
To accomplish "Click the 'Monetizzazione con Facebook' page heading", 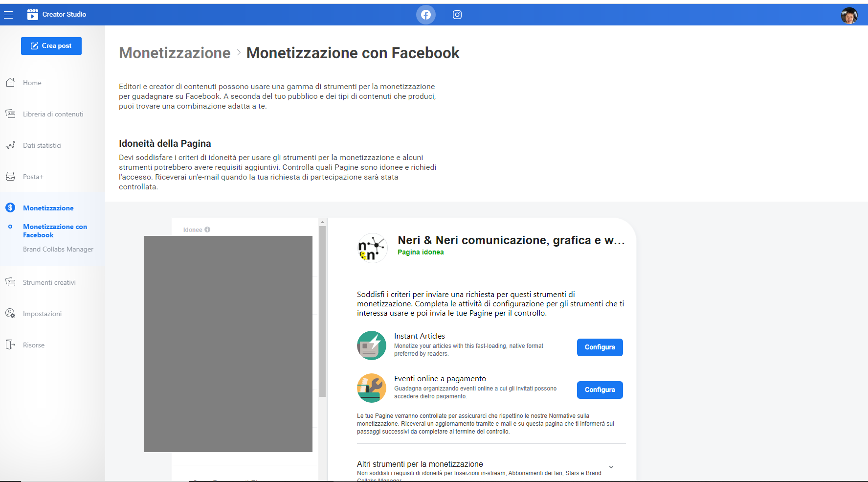I will pos(353,53).
